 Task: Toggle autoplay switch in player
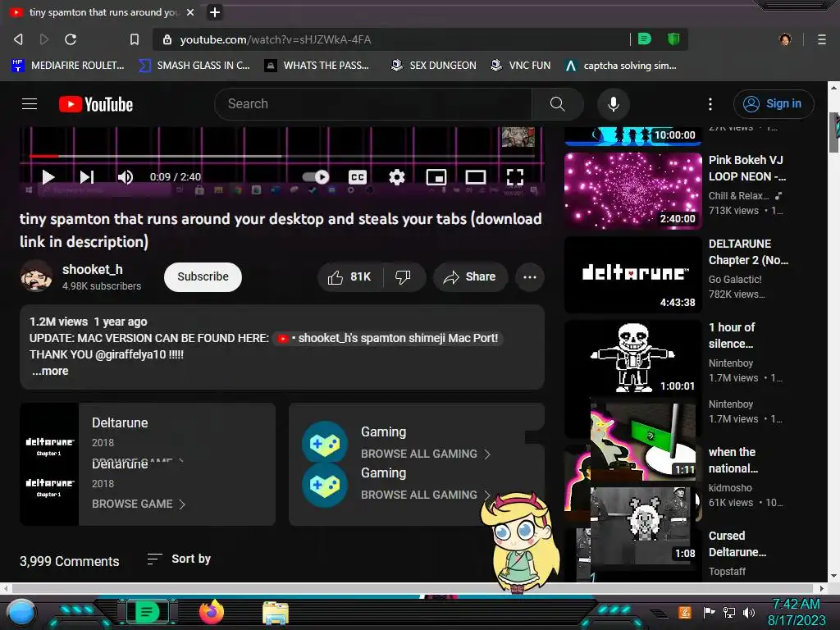[x=316, y=177]
